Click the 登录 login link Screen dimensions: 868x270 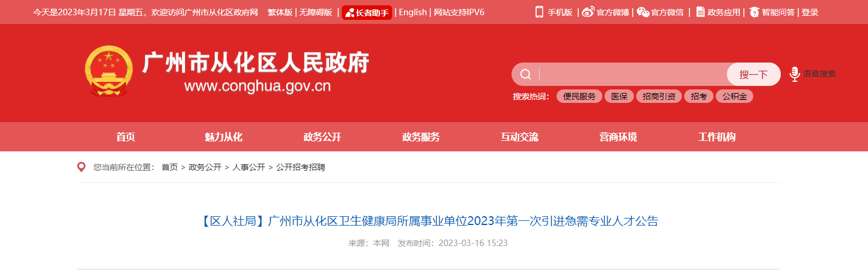click(x=810, y=12)
